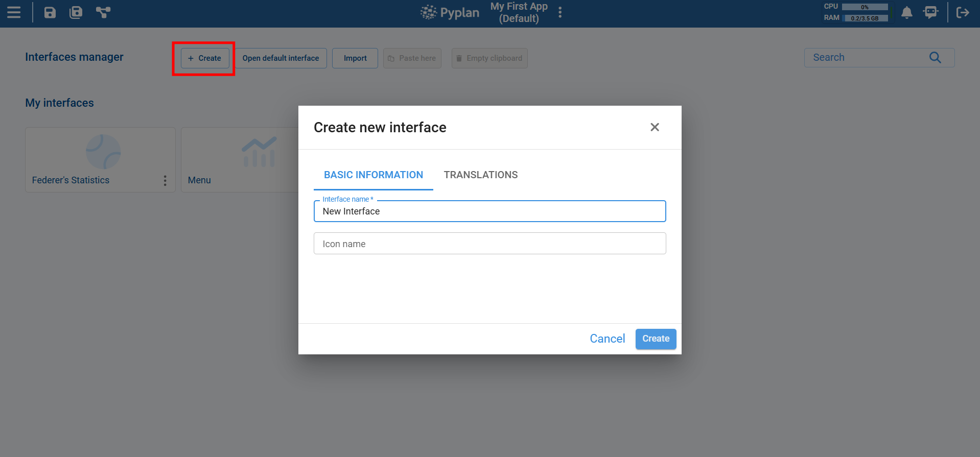Switch to the Translations tab
This screenshot has height=457, width=980.
click(480, 175)
